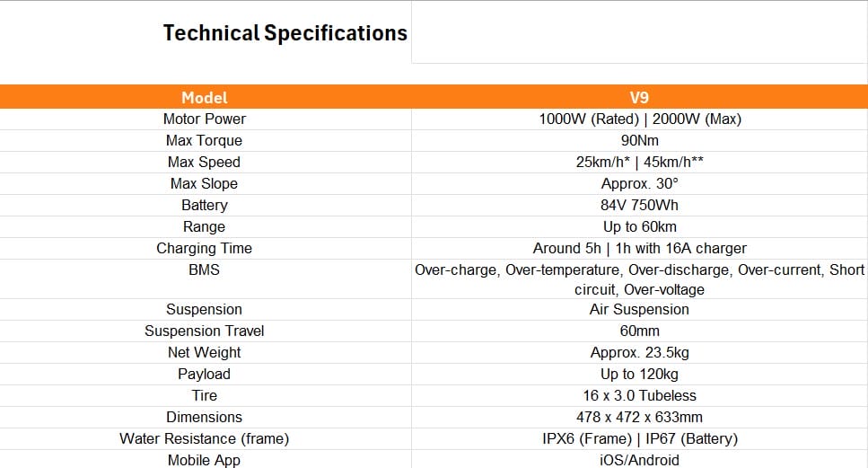Click the Motor Power label cell
Screen dimensions: 868x468
(x=205, y=119)
